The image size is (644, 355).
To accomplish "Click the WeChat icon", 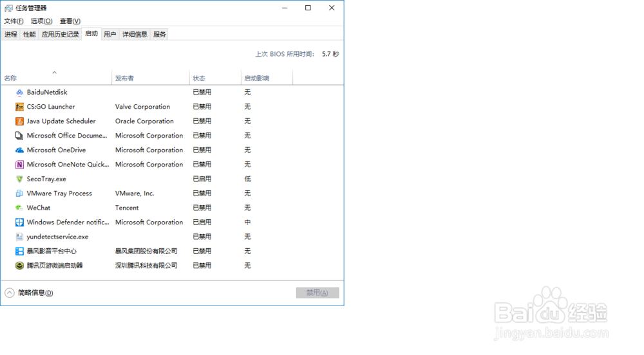I will point(19,208).
